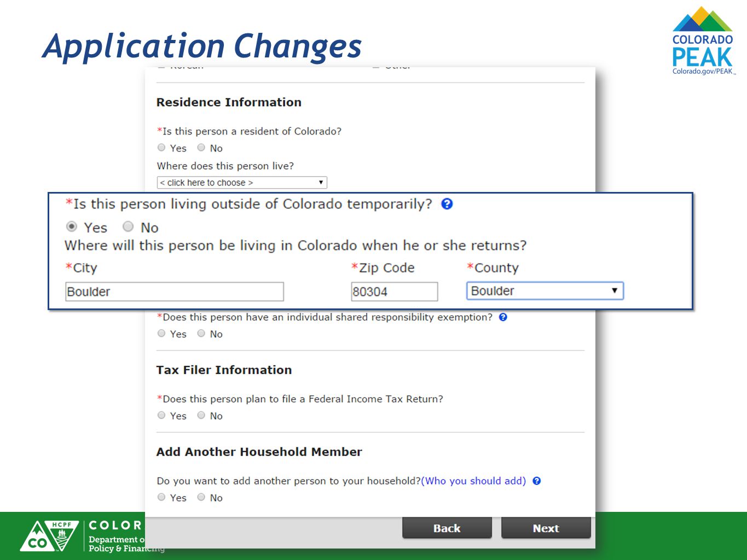Open the 'Who you should add' link

tap(473, 481)
